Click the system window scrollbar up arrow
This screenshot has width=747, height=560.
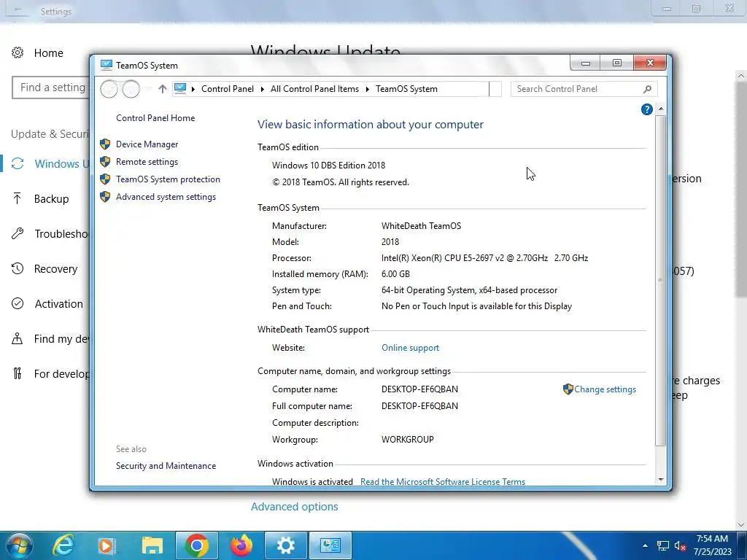(x=661, y=109)
